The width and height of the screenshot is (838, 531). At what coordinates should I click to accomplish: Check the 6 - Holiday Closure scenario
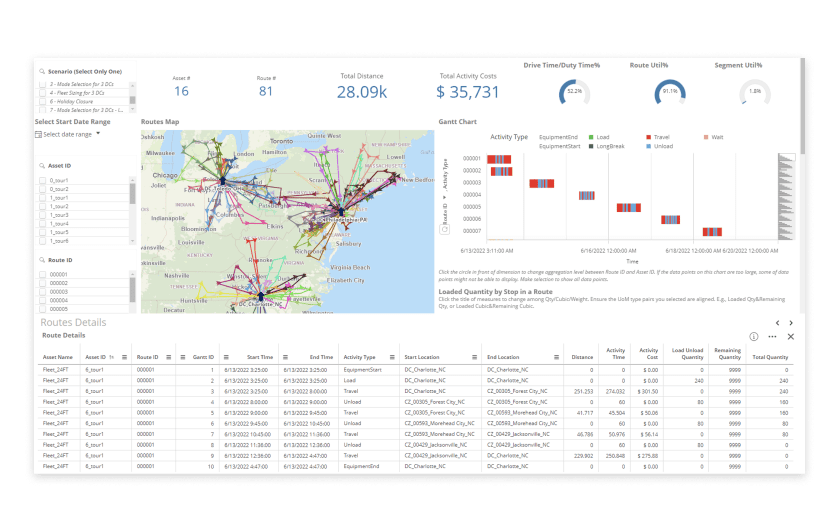tap(42, 101)
